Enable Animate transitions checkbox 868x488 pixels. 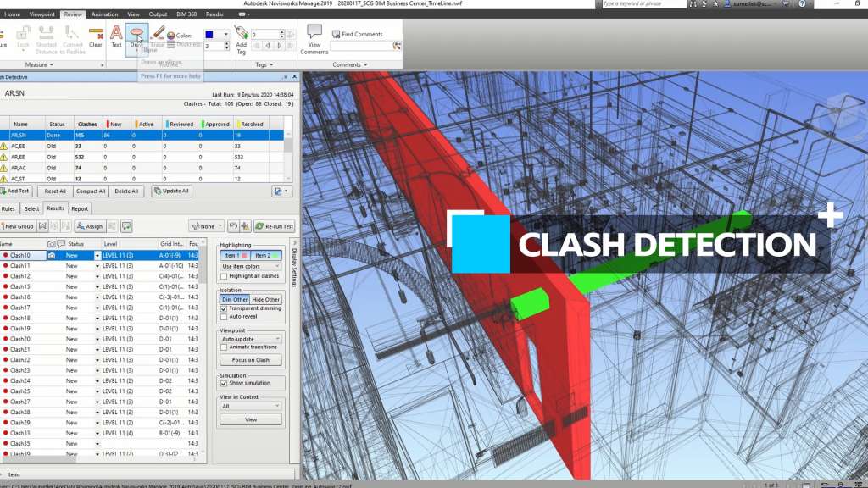(x=224, y=347)
